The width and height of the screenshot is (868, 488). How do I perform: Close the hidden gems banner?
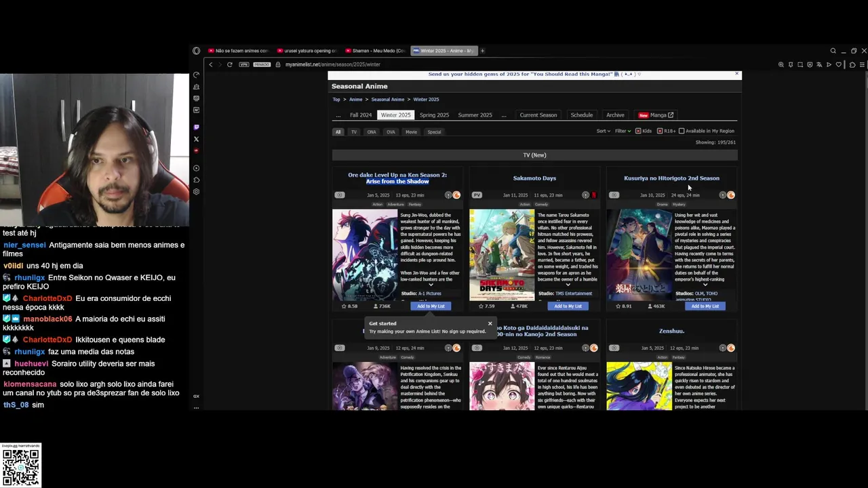737,74
